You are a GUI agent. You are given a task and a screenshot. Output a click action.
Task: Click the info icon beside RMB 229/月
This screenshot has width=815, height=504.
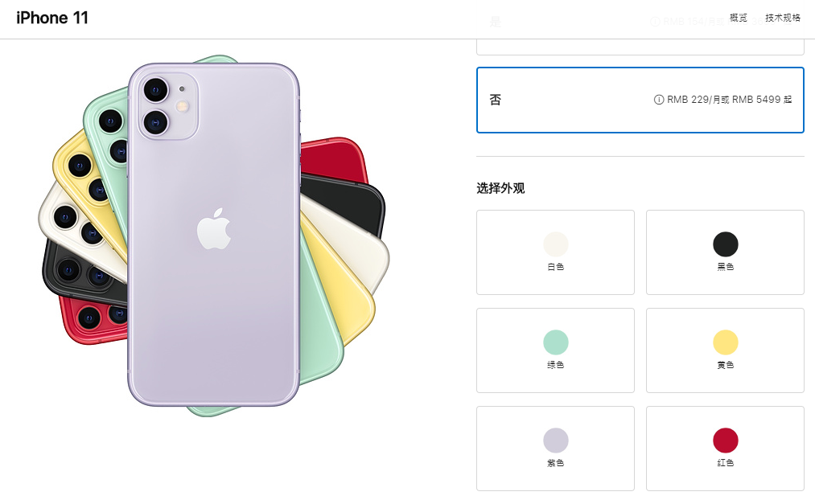659,100
